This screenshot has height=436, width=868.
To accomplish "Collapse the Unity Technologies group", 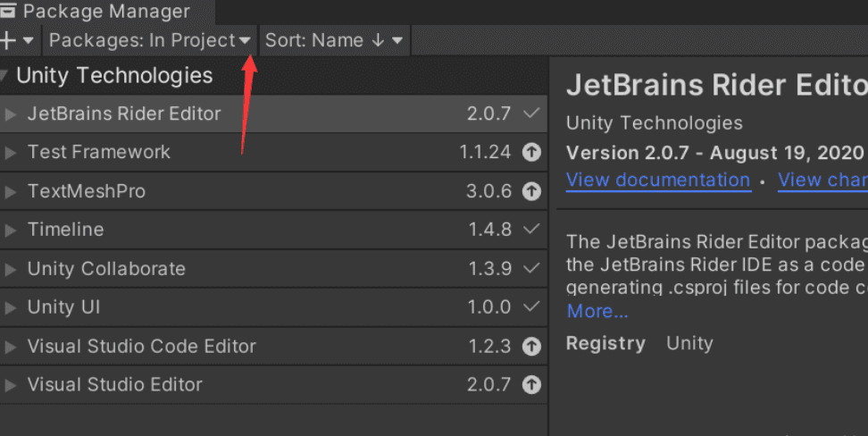I will coord(5,76).
